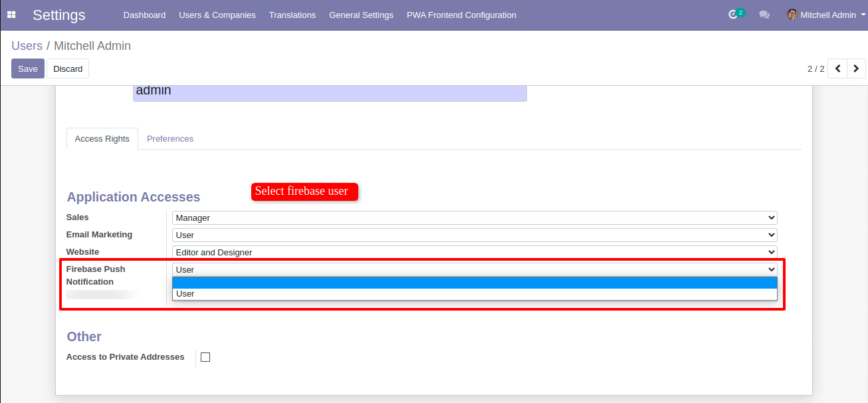Open the activities clock icon
868x403 pixels.
[734, 15]
